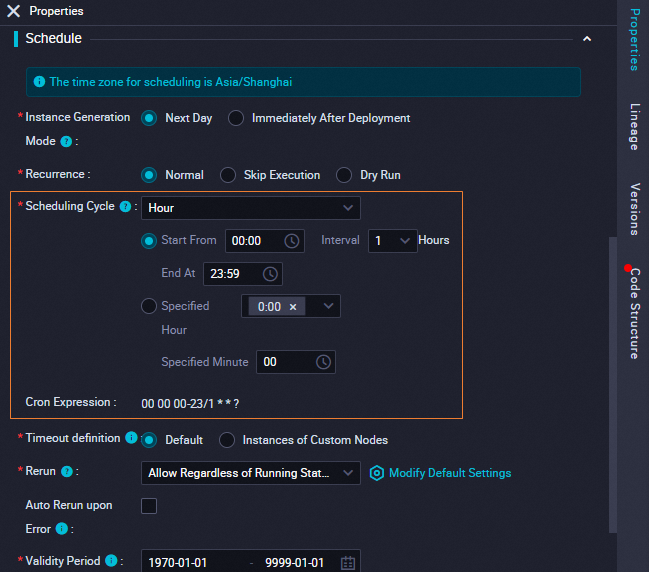Expand the Specified Hour dropdown arrow
The width and height of the screenshot is (649, 572).
tap(328, 306)
